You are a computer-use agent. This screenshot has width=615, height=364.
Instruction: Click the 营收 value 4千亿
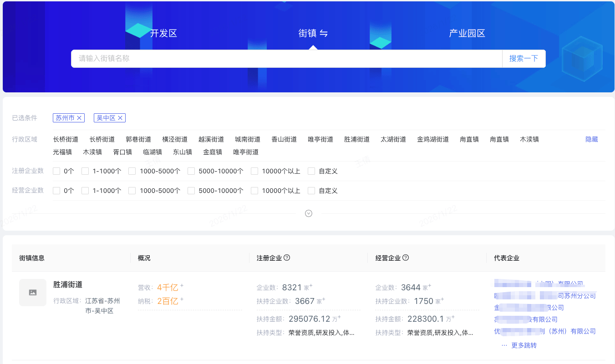168,287
